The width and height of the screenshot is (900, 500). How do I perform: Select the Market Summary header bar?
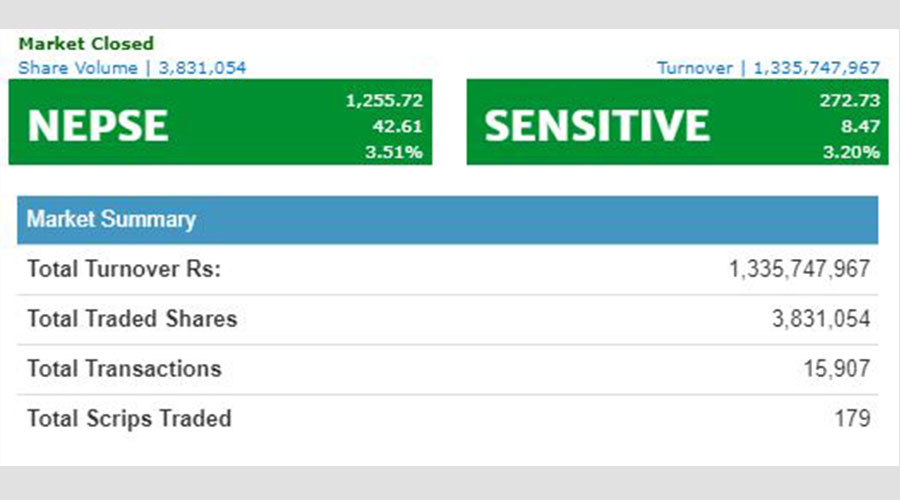tap(448, 220)
